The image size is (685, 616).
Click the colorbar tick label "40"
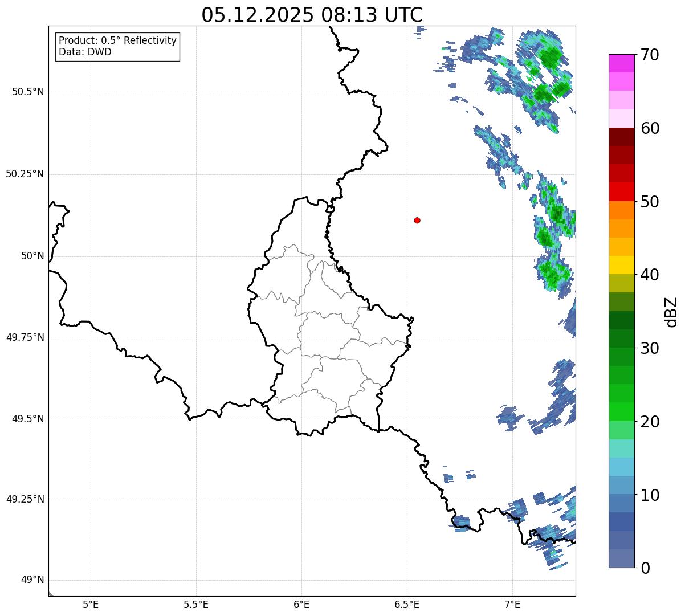pos(650,275)
